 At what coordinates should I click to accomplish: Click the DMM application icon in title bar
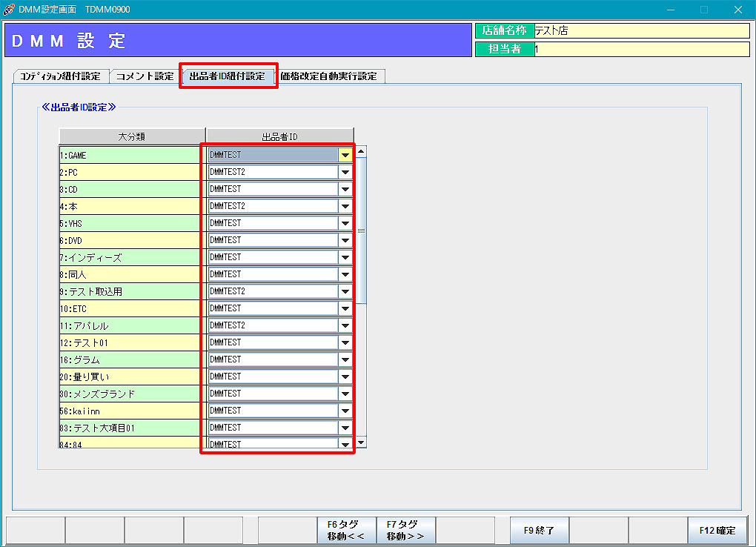(x=9, y=10)
